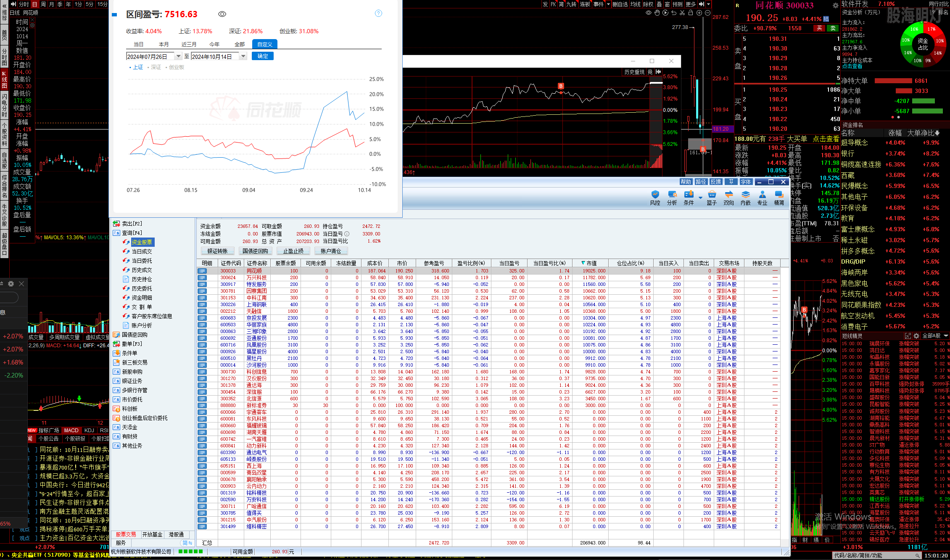Viewport: 950px width, 560px height.
Task: Switch to 内嵌 embedded mode
Action: coord(745,198)
